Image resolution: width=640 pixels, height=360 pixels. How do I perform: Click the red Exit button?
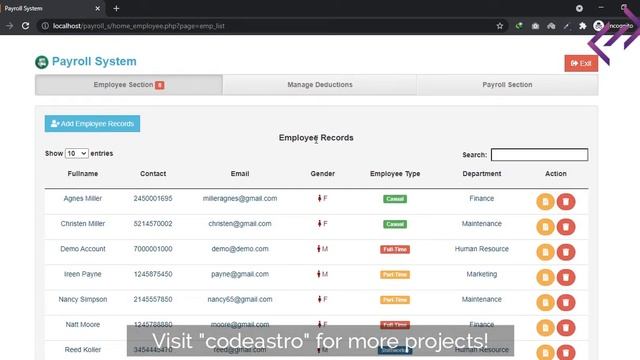pos(581,63)
